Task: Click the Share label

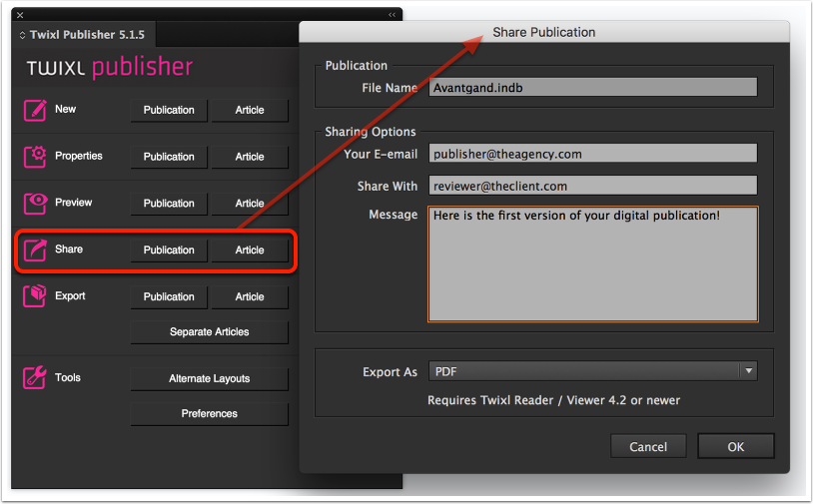Action: (69, 250)
